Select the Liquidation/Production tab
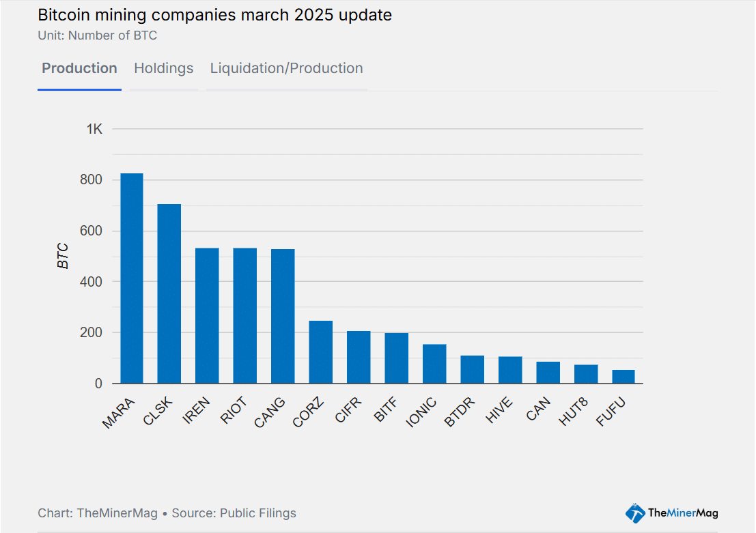Image resolution: width=756 pixels, height=533 pixels. click(x=286, y=68)
